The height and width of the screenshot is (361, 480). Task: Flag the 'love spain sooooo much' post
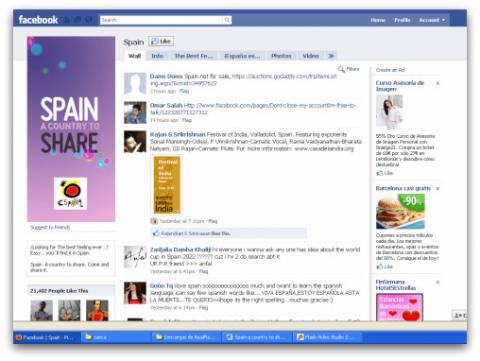pos(203,307)
